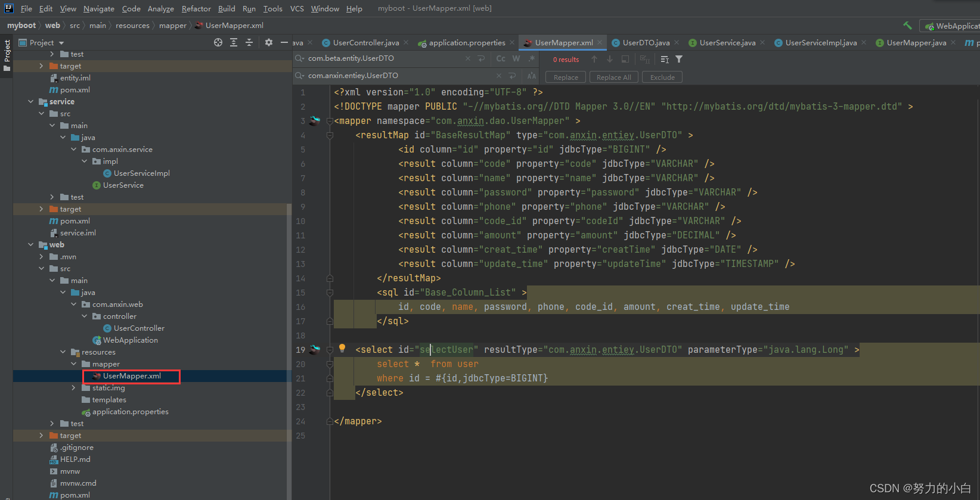Click locate/select opened file icon
This screenshot has width=980, height=500.
(218, 42)
